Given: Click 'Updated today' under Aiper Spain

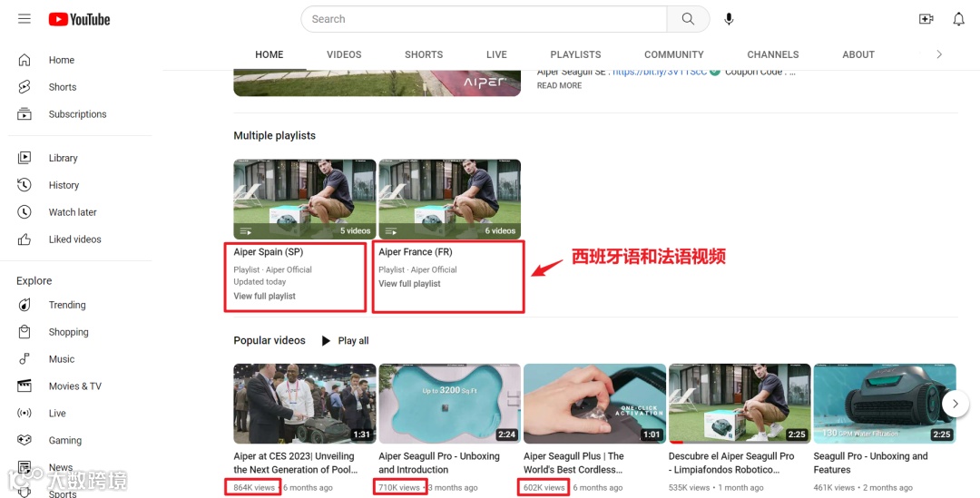Looking at the screenshot, I should pyautogui.click(x=260, y=282).
